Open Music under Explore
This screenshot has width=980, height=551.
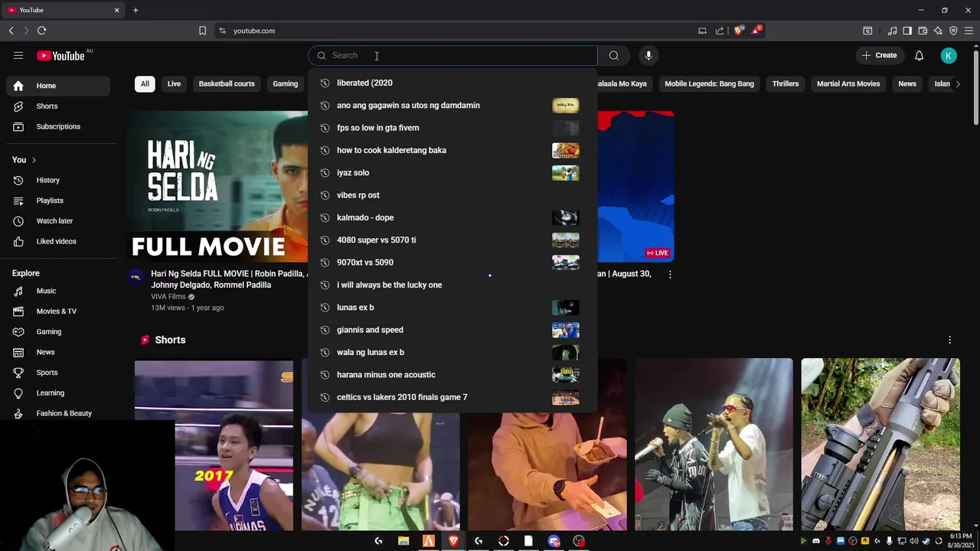pos(60,291)
